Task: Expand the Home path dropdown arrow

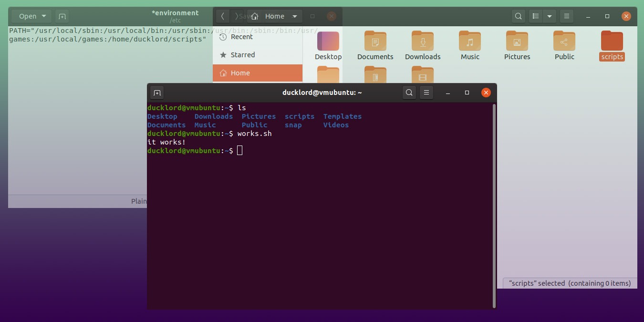Action: 295,16
